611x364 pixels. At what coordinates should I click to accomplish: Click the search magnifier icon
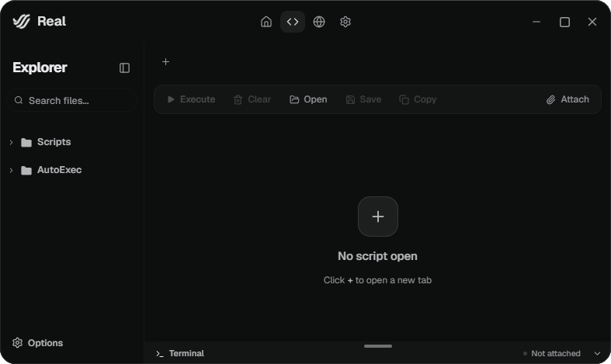[x=19, y=100]
